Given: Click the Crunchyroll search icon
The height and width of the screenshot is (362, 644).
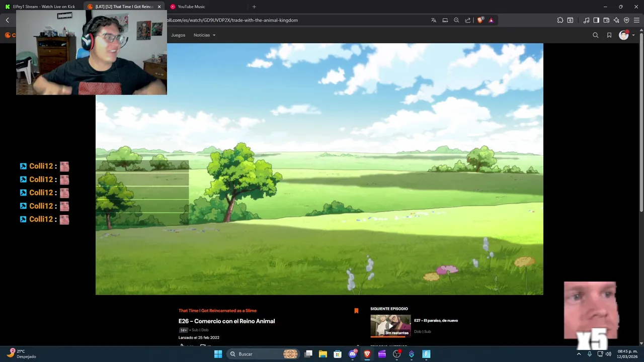Looking at the screenshot, I should point(596,35).
